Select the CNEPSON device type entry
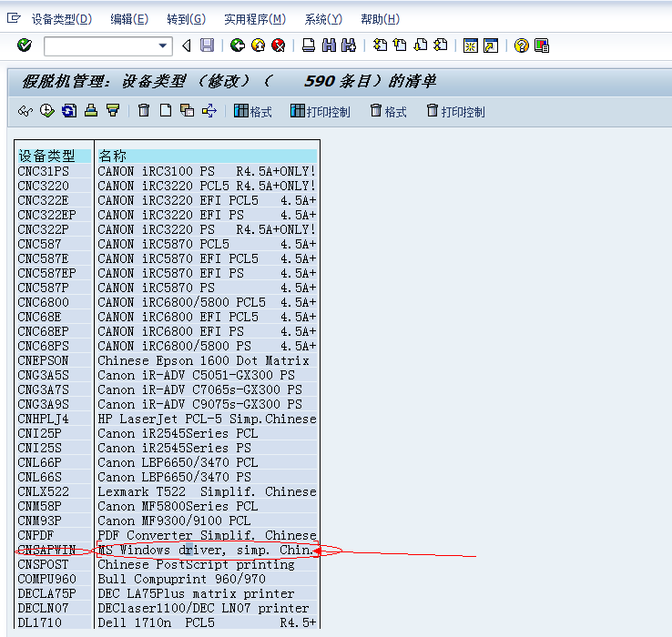This screenshot has width=672, height=637. (x=43, y=360)
